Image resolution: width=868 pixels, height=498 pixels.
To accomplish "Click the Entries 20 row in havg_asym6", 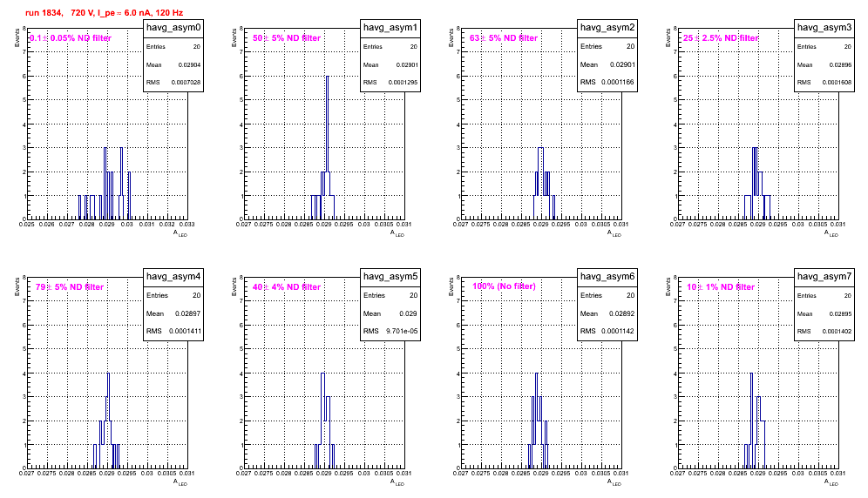I will click(607, 295).
